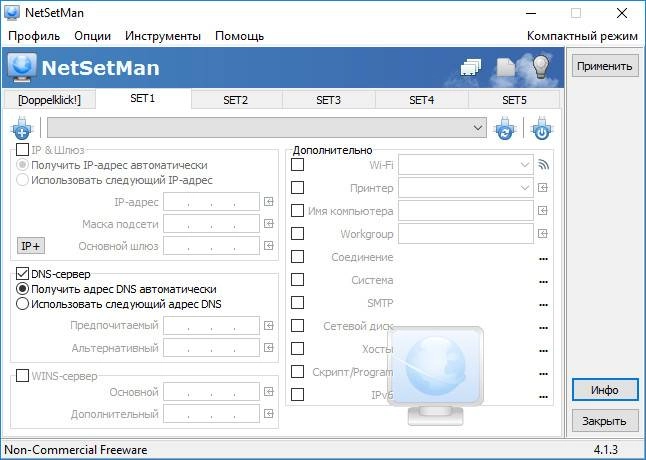Tick the Wi-Fi checkbox
Screen dimensions: 646x460
[297, 165]
